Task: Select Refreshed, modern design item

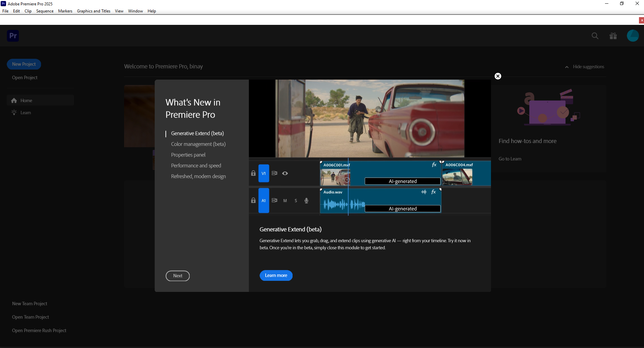Action: coord(198,176)
